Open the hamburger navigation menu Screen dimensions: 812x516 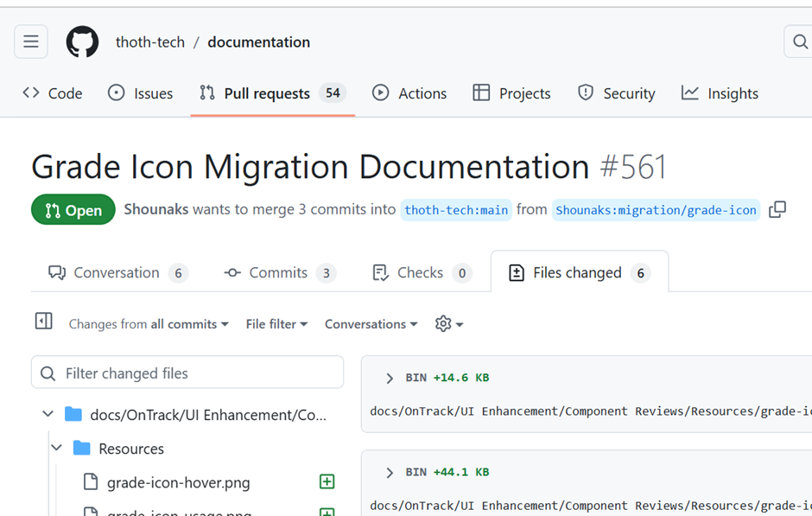pyautogui.click(x=31, y=41)
